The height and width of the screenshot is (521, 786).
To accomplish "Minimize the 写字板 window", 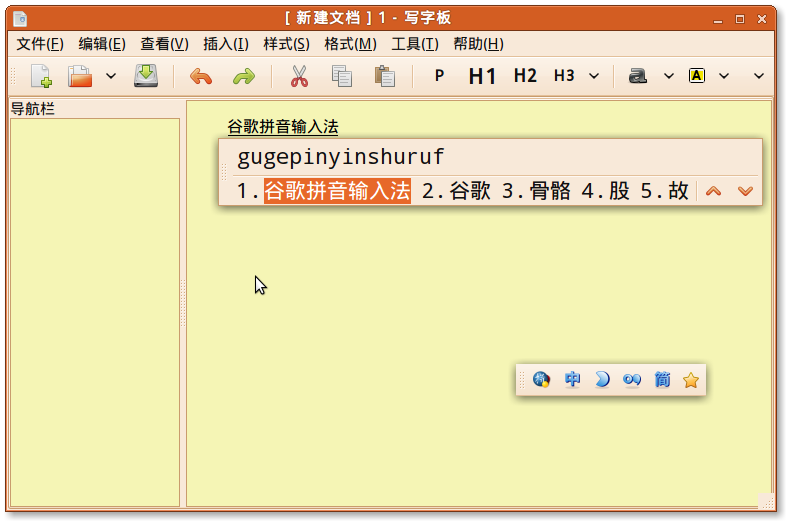I will tap(718, 20).
